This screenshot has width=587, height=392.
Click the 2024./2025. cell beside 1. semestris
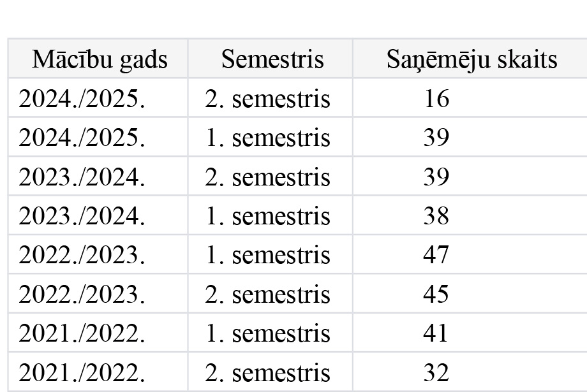(x=82, y=138)
